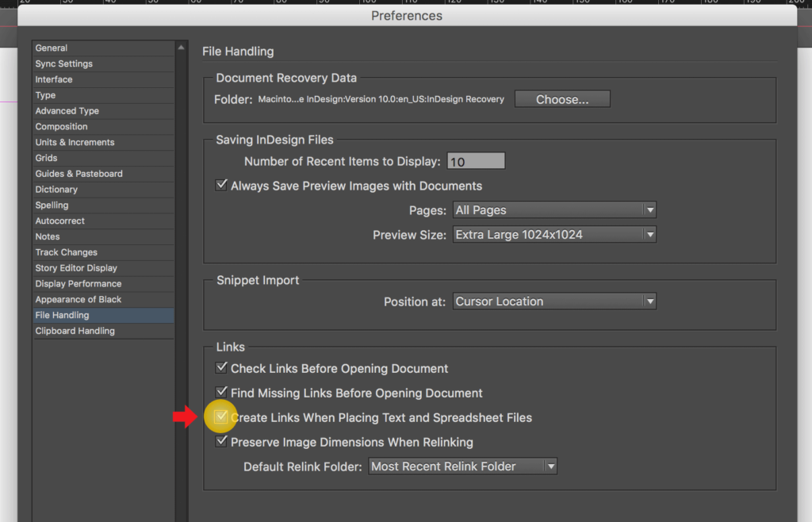Uncheck Preserve Image Dimensions When Relinking
Image resolution: width=812 pixels, height=522 pixels.
[x=222, y=442]
